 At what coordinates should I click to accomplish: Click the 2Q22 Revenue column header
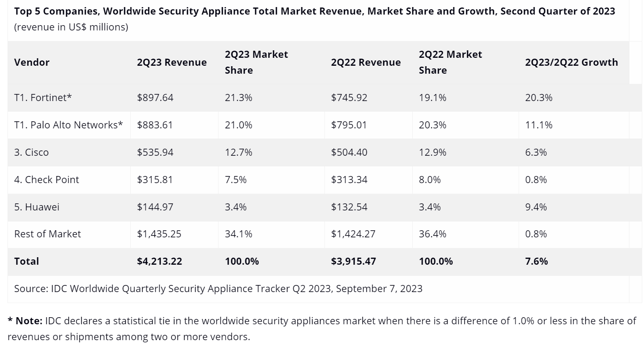365,62
